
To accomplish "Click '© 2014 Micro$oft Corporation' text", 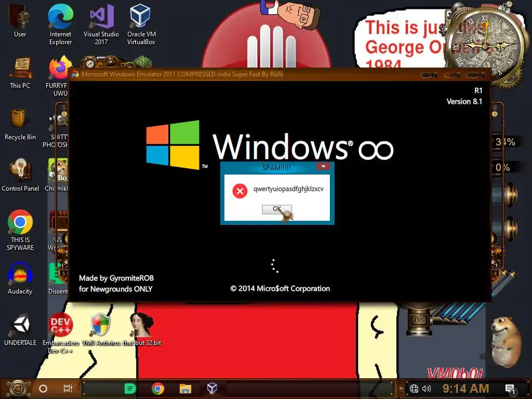I will point(280,288).
